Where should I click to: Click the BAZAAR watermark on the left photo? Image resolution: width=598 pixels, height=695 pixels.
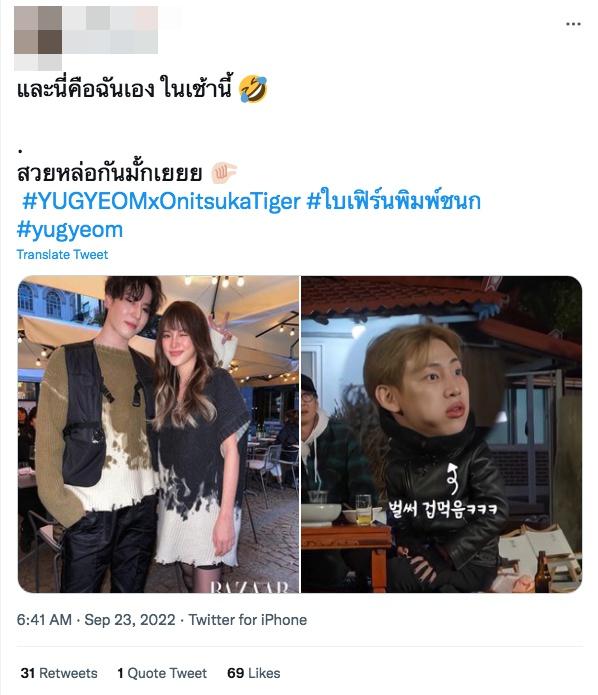point(249,586)
